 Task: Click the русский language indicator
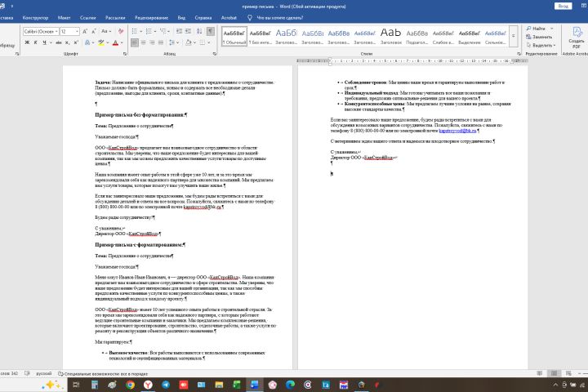(44, 373)
